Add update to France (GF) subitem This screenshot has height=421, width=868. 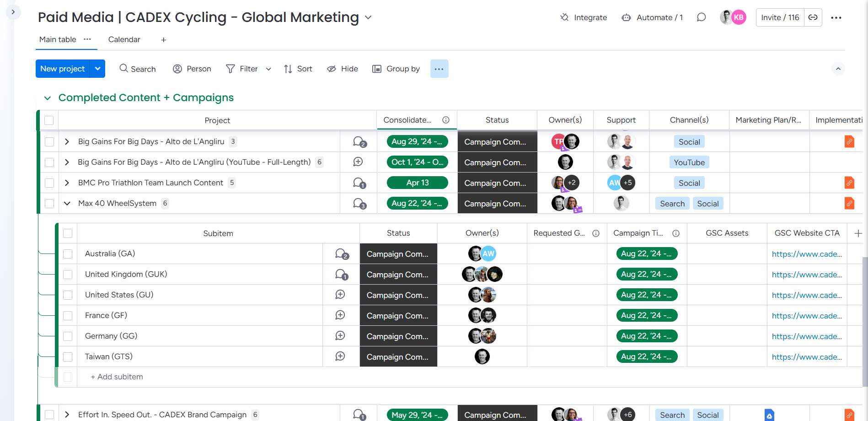(x=340, y=315)
